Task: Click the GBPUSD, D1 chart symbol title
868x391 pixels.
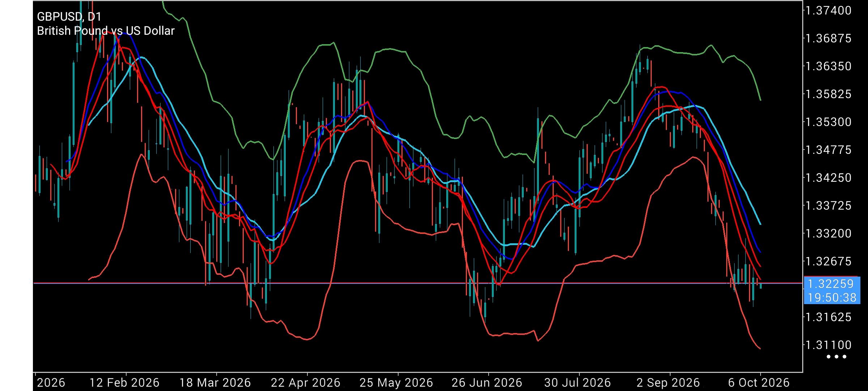Action: coord(69,17)
